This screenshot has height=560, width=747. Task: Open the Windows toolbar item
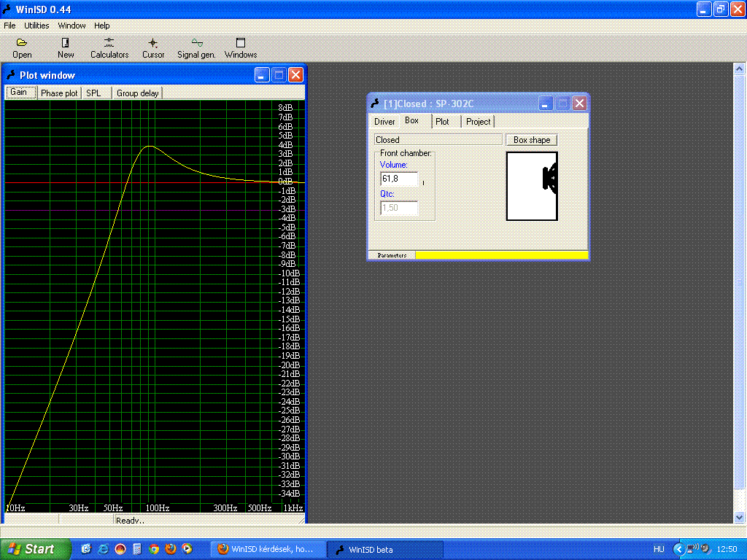(x=241, y=48)
